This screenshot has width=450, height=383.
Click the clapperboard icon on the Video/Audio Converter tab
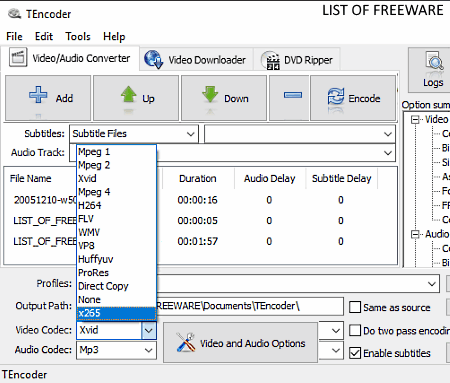pos(17,58)
